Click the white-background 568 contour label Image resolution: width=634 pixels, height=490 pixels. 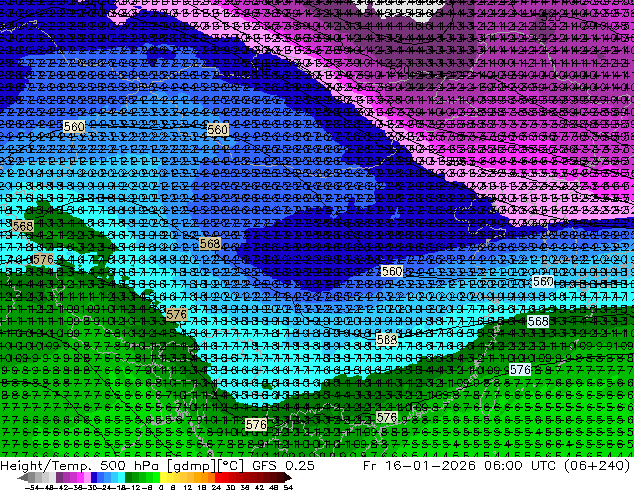[x=538, y=321]
